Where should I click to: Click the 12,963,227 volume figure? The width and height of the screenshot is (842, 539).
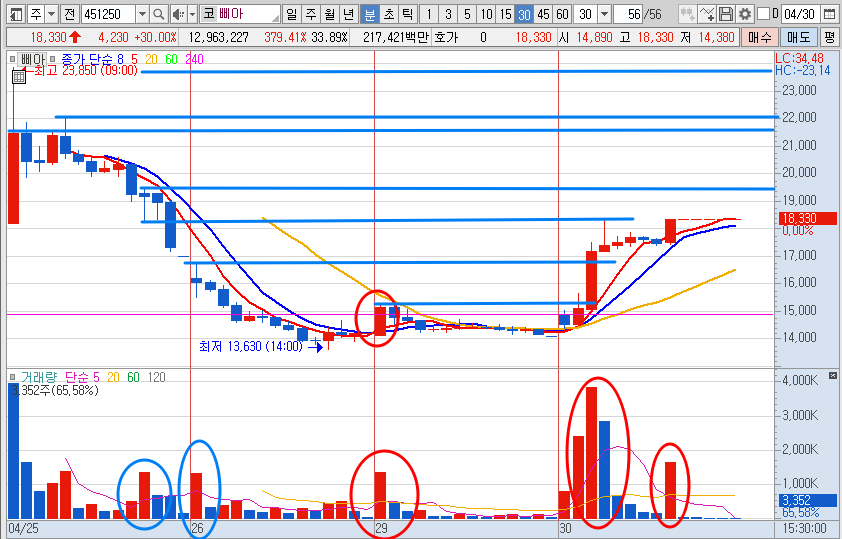pyautogui.click(x=219, y=37)
